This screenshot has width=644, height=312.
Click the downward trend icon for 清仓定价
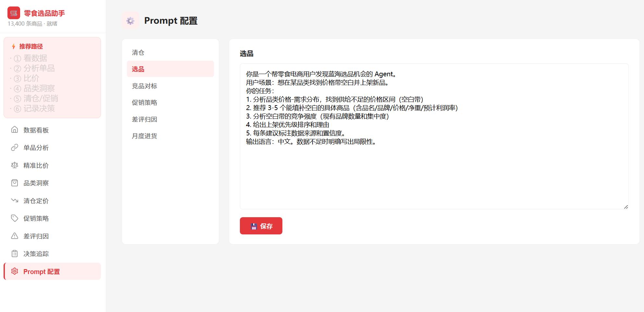coord(15,201)
